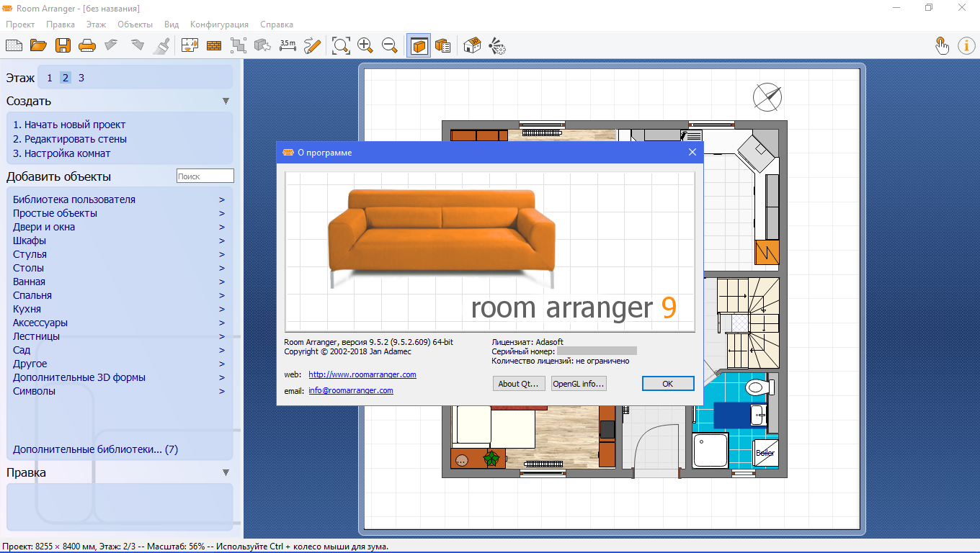This screenshot has width=980, height=553.
Task: Click 1. Начать новый проект
Action: (x=69, y=125)
